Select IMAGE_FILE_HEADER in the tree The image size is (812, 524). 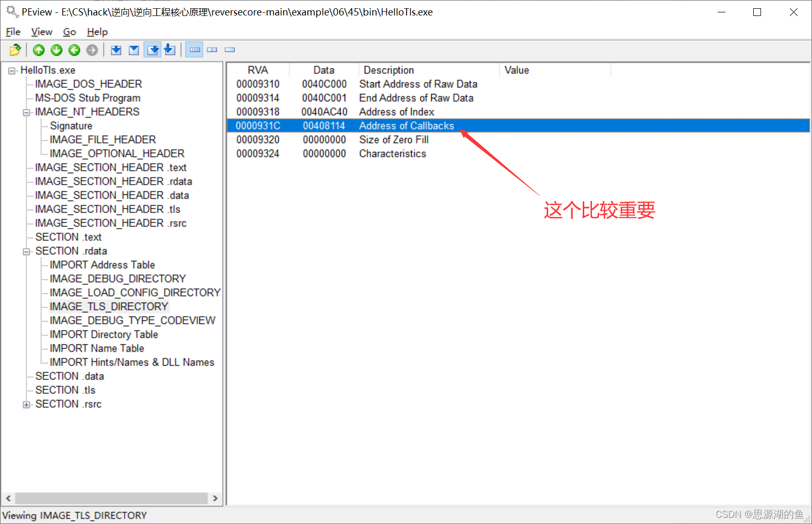click(x=103, y=140)
